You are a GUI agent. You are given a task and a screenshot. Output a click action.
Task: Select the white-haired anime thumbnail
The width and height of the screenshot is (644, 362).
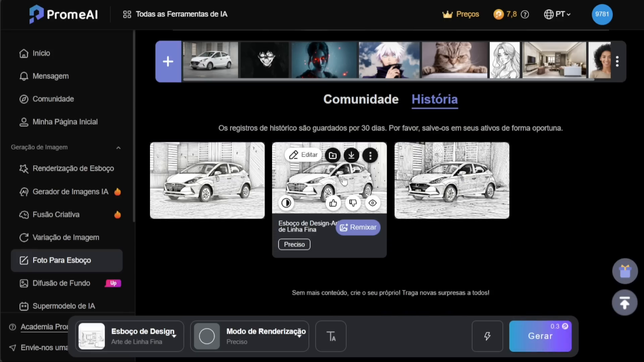coord(389,60)
